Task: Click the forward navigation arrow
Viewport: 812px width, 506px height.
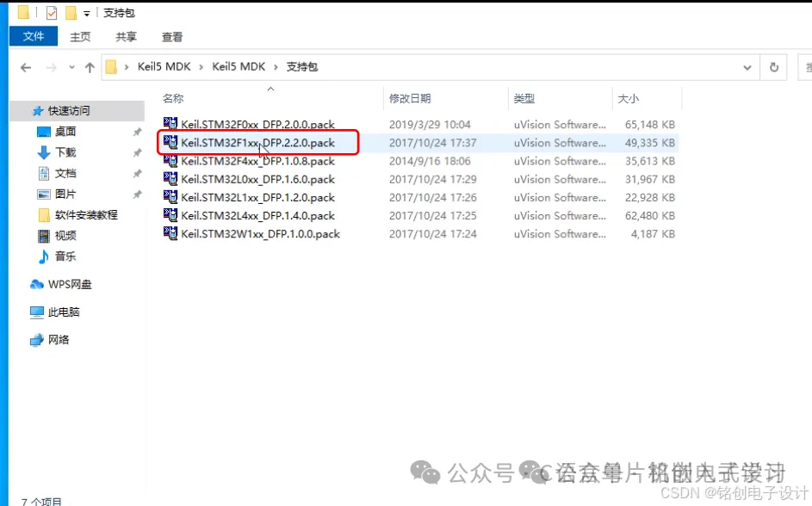Action: tap(51, 67)
